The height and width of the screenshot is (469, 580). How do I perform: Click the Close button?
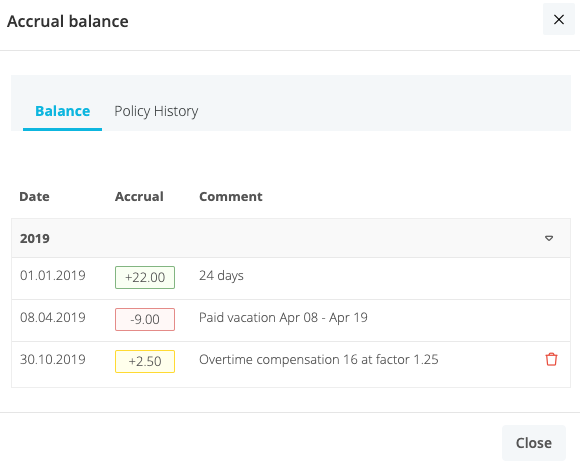[x=534, y=443]
